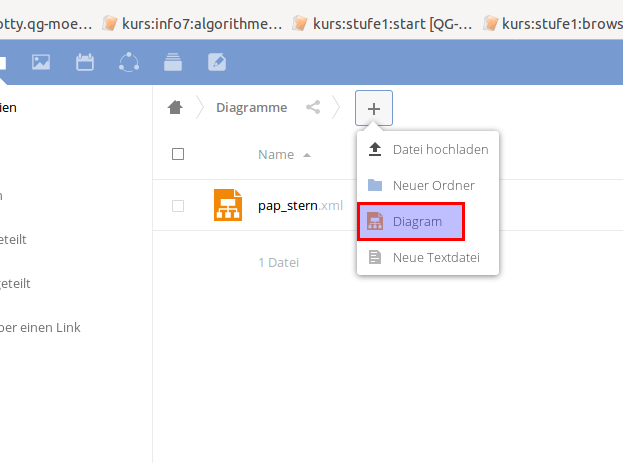
Task: Sort by Name column header
Action: [284, 155]
